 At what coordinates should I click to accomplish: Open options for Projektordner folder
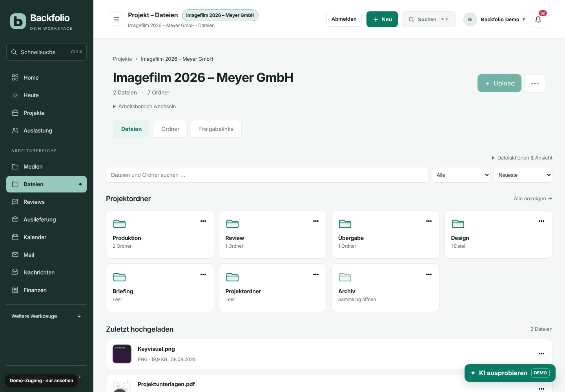tap(316, 274)
